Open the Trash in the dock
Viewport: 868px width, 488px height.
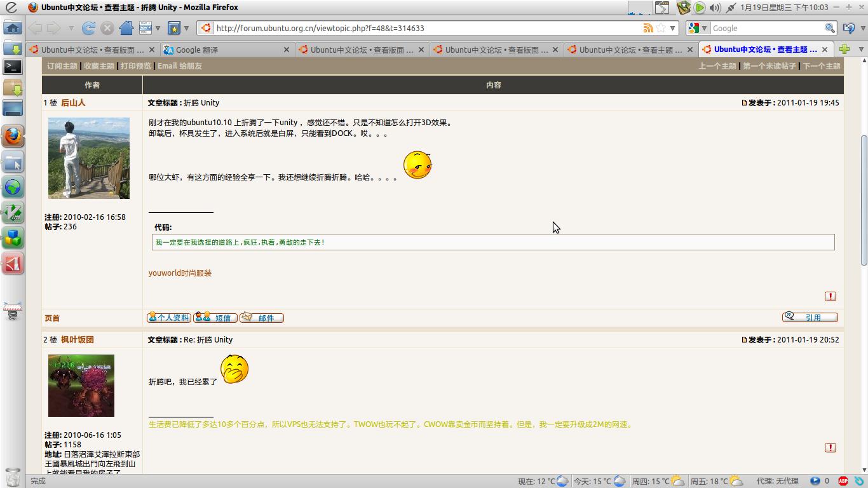[13, 477]
